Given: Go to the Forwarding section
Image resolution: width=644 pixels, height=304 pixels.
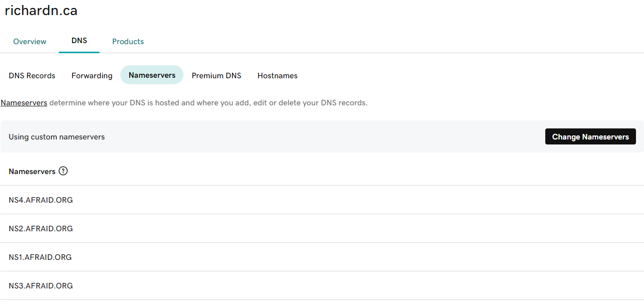Looking at the screenshot, I should (92, 76).
